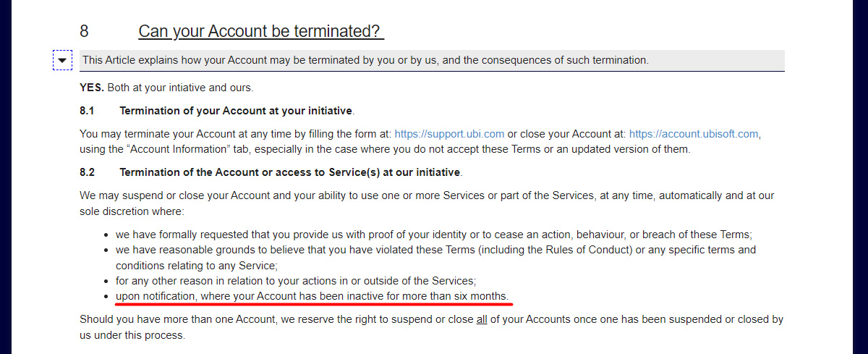Click the "Termination of the Account or access" heading
This screenshot has width=868, height=354.
pos(289,172)
